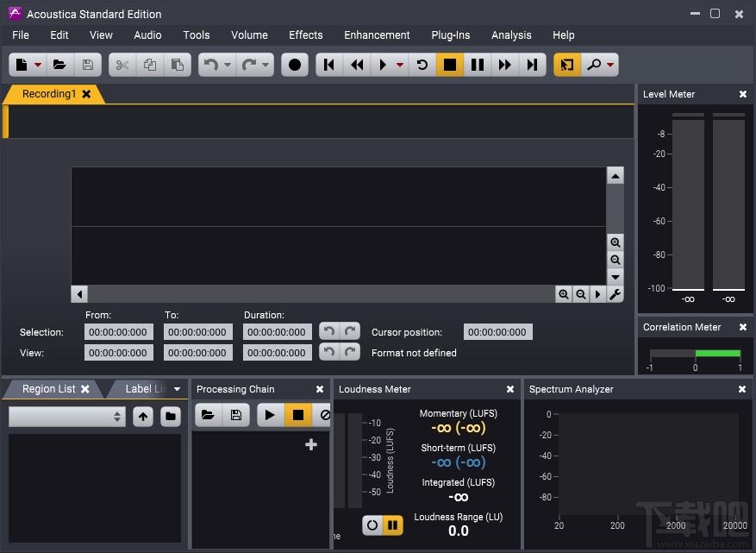Zoom in horizontally on the timeline
The height and width of the screenshot is (553, 756).
[x=563, y=294]
